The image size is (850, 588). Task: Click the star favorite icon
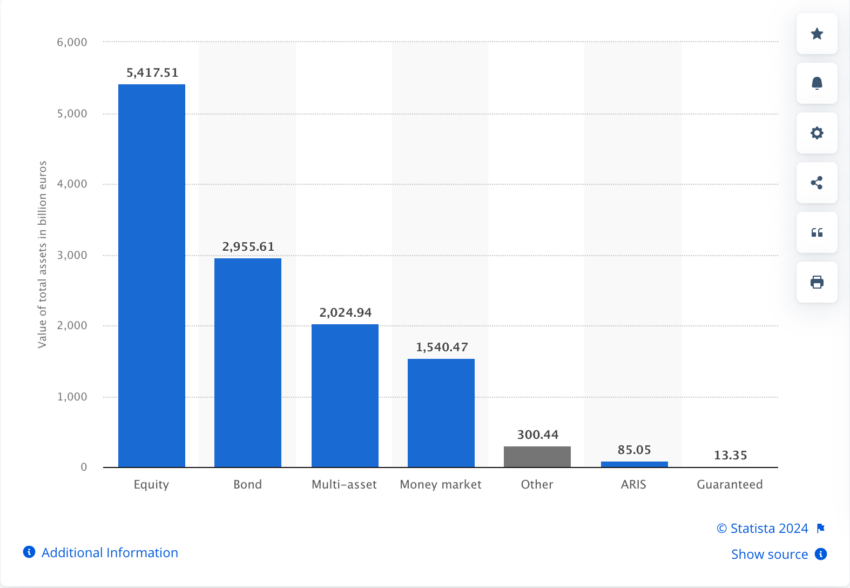tap(816, 34)
